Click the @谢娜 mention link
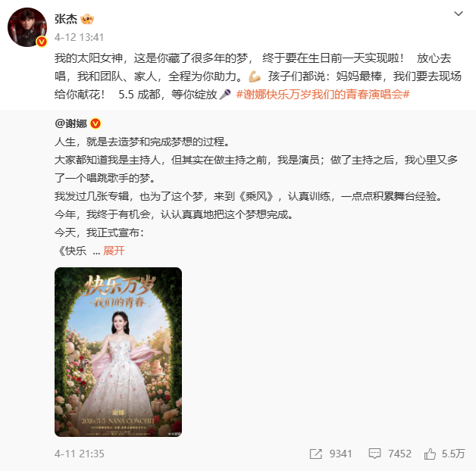Image resolution: width=476 pixels, height=471 pixels. 71,123
